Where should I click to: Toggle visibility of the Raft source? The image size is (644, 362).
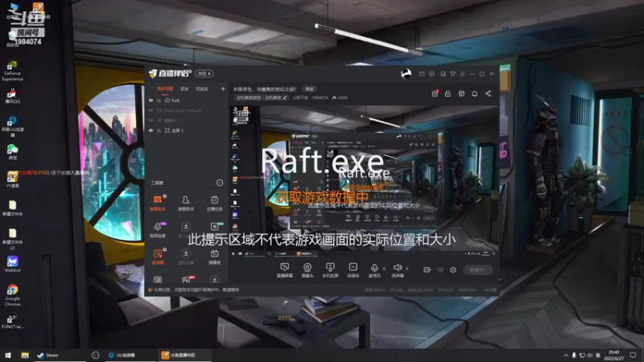[x=151, y=100]
